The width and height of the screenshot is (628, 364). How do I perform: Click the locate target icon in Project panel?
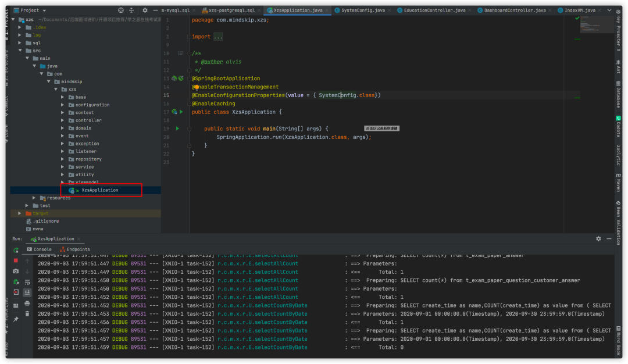point(121,10)
